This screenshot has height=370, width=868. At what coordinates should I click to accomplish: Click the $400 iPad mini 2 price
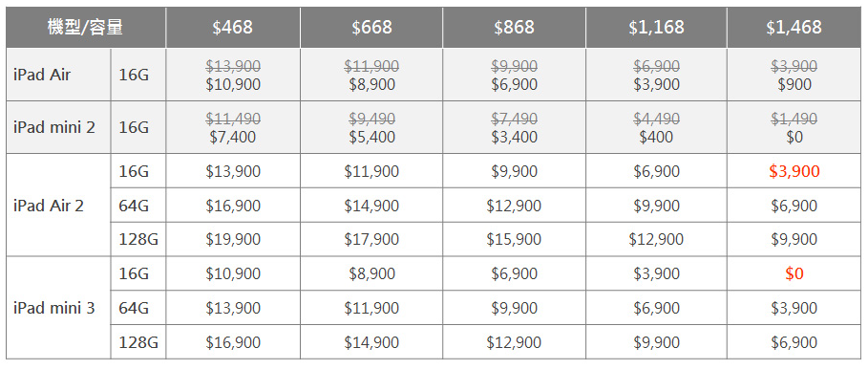coord(656,137)
